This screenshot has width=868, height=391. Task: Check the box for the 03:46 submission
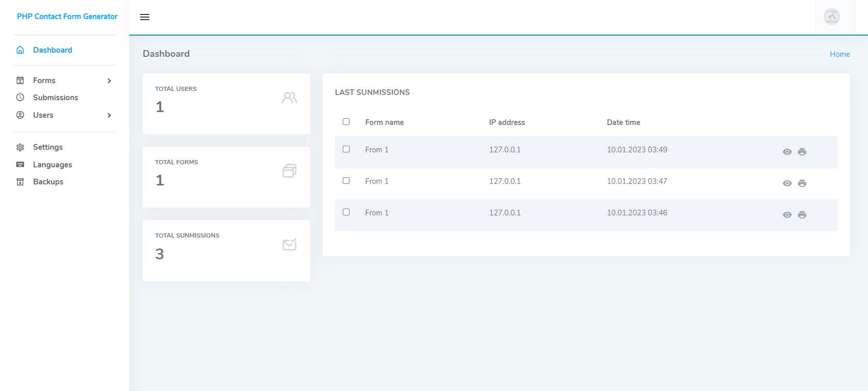pyautogui.click(x=346, y=212)
